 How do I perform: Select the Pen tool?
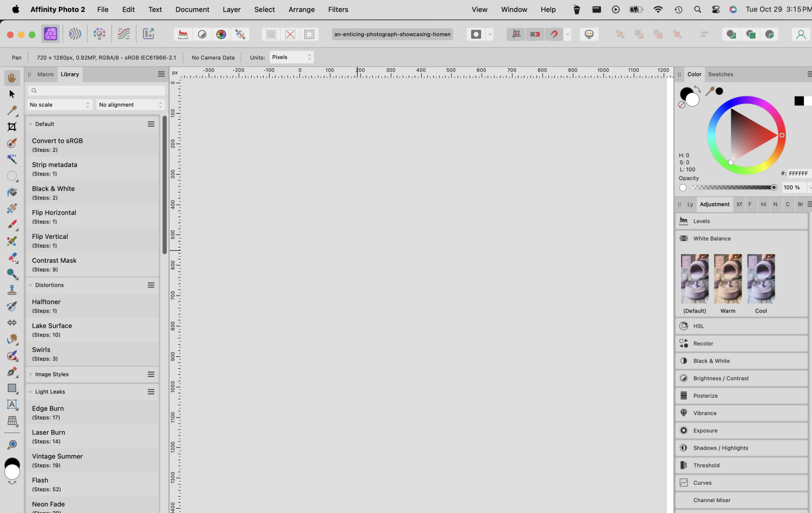[12, 372]
